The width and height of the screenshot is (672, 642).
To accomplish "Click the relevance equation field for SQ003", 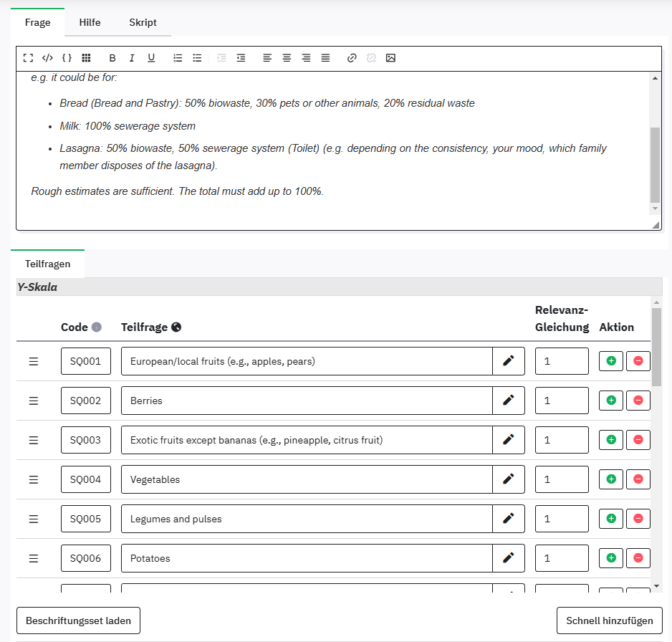I will 561,440.
